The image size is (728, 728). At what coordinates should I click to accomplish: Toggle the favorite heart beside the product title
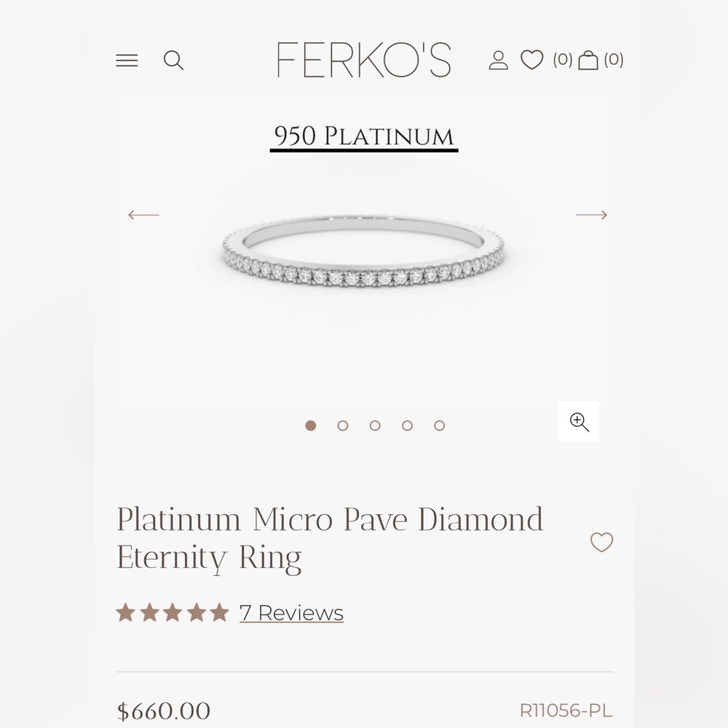[601, 543]
